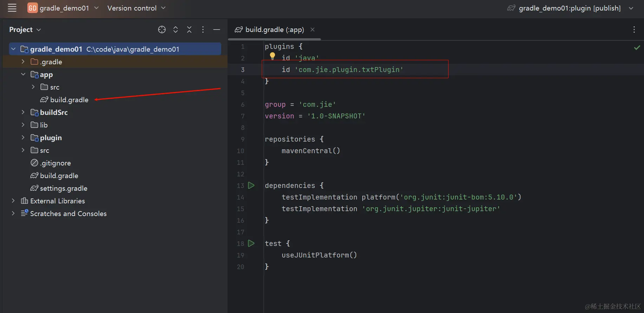Open Project view selector dropdown

(25, 30)
